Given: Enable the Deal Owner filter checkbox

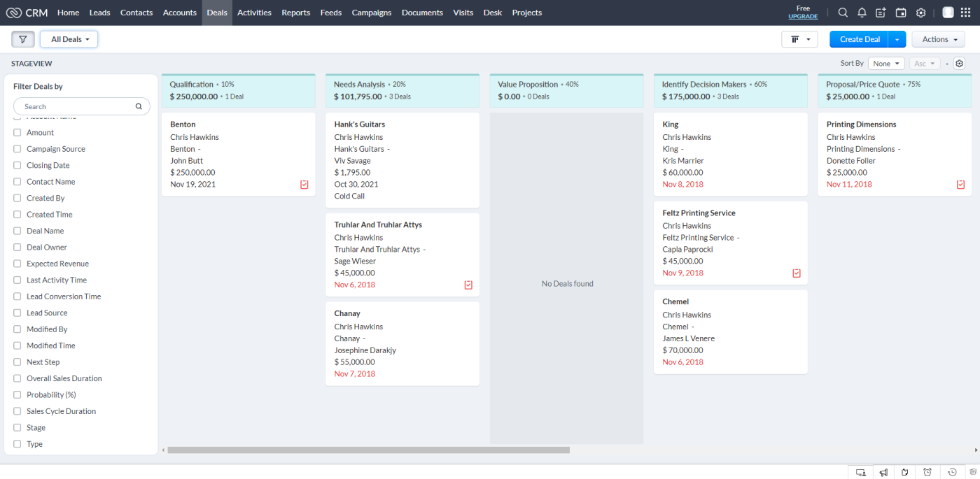Looking at the screenshot, I should click(x=17, y=248).
